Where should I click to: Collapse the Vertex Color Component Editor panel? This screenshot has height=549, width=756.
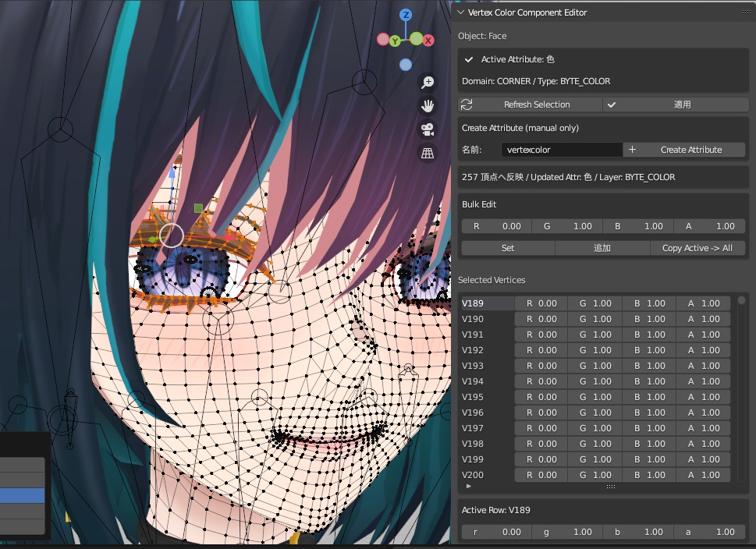pyautogui.click(x=461, y=12)
